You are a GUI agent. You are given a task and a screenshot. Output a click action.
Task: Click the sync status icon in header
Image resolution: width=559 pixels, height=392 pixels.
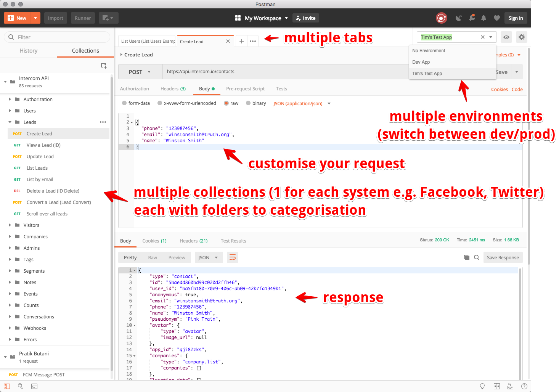coord(441,18)
